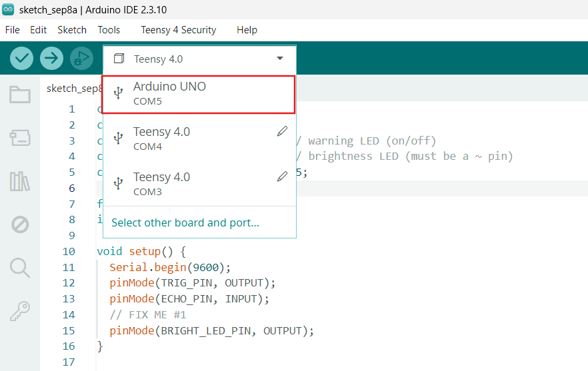This screenshot has width=588, height=371.
Task: Click the board icon in selector
Action: coord(119,59)
